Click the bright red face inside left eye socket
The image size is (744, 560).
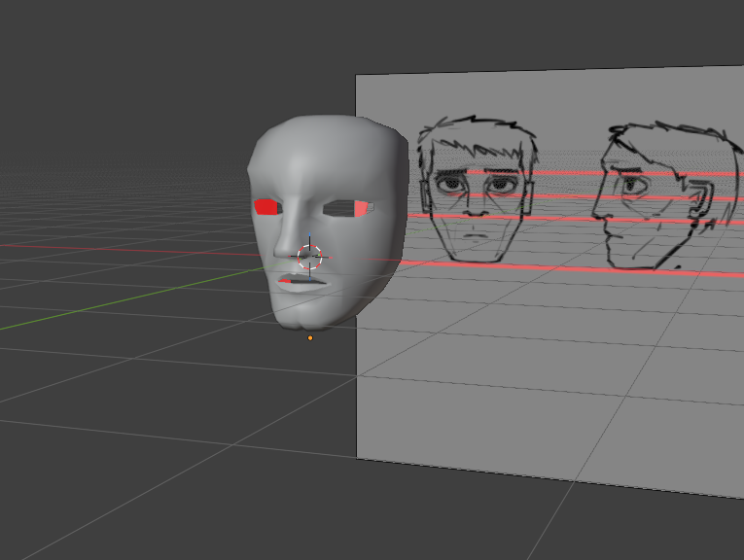266,207
